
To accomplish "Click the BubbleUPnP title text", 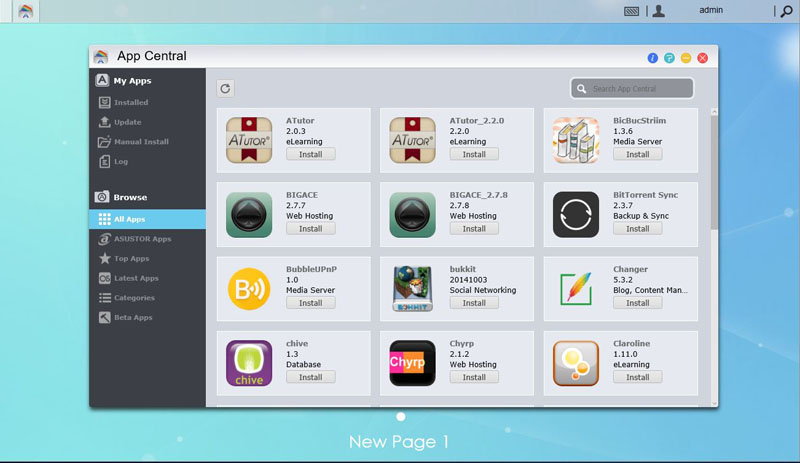I will point(311,269).
